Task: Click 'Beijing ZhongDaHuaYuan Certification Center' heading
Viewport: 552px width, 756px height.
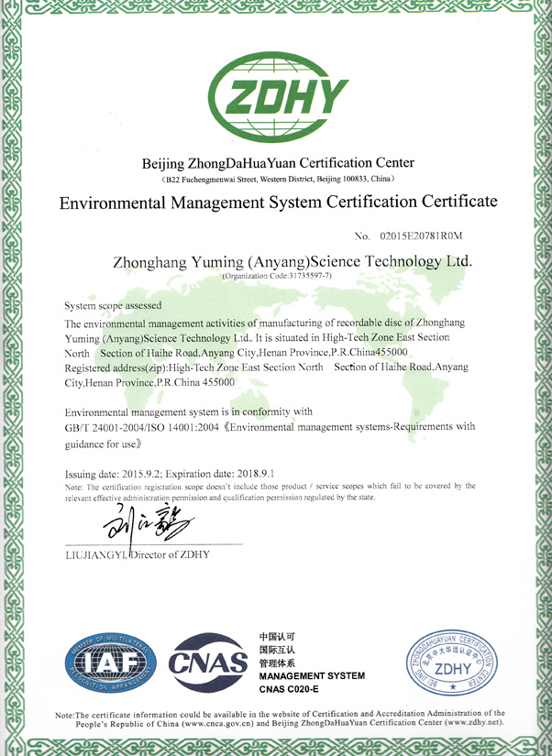Action: point(278,163)
